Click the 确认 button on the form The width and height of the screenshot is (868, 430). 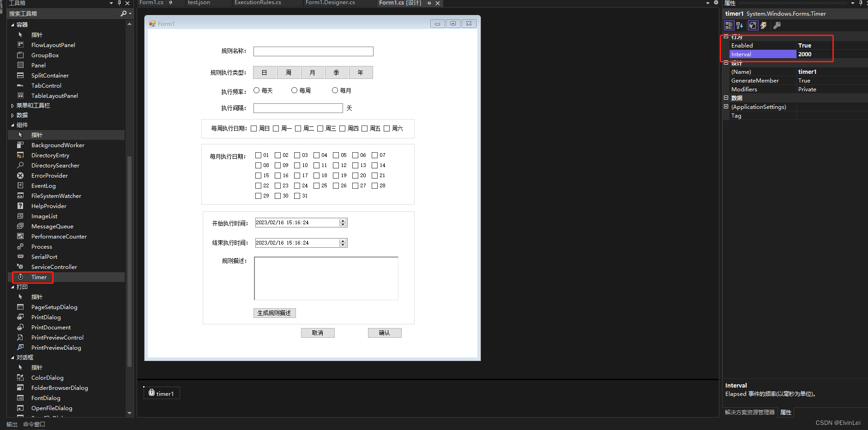click(x=385, y=333)
